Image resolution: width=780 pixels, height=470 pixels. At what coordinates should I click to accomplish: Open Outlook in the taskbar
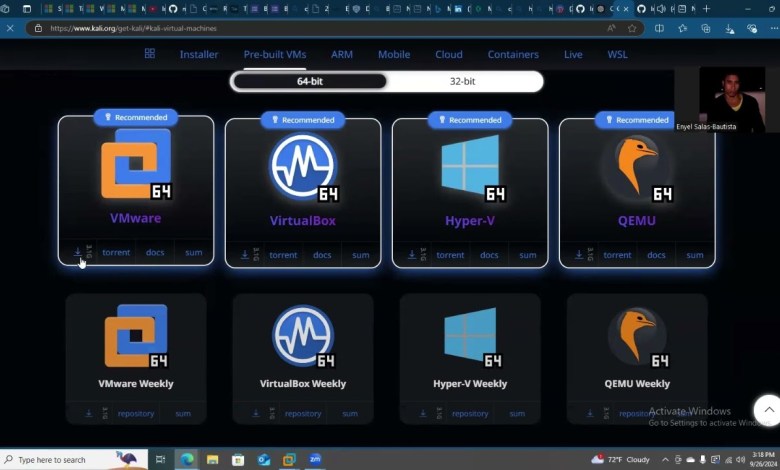click(x=264, y=460)
